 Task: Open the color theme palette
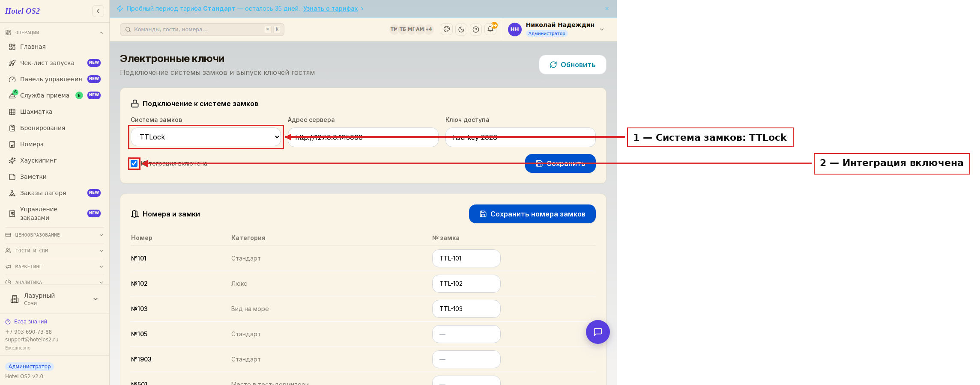pos(447,30)
